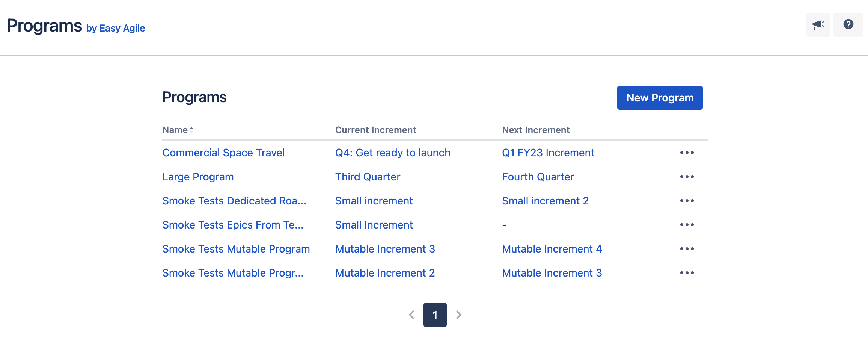Click the help question mark icon
This screenshot has height=342, width=868.
coord(848,25)
